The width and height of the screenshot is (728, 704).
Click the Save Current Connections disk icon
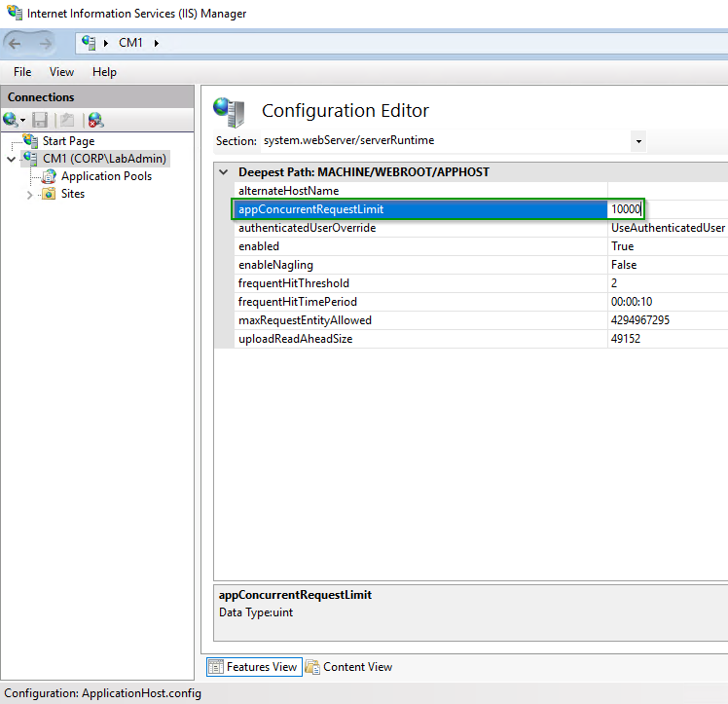point(40,121)
